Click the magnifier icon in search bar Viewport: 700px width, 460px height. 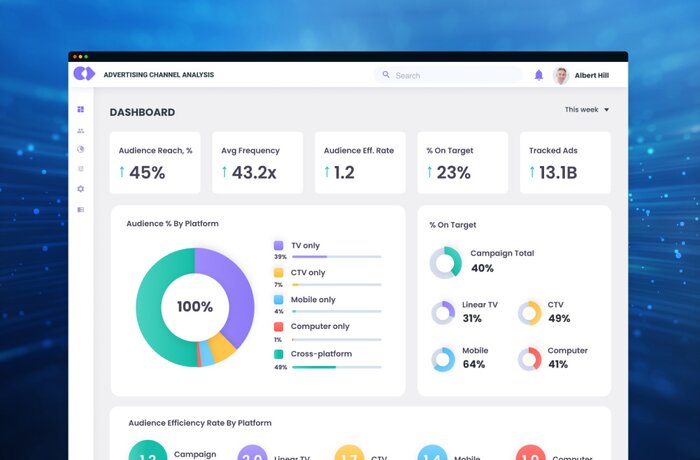(x=386, y=75)
